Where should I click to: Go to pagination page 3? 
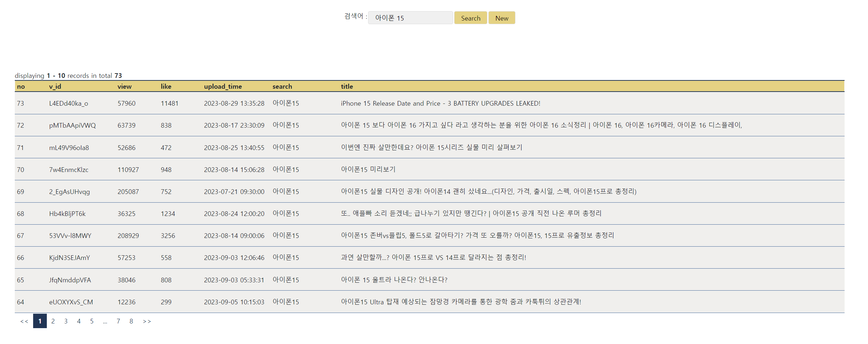tap(66, 321)
